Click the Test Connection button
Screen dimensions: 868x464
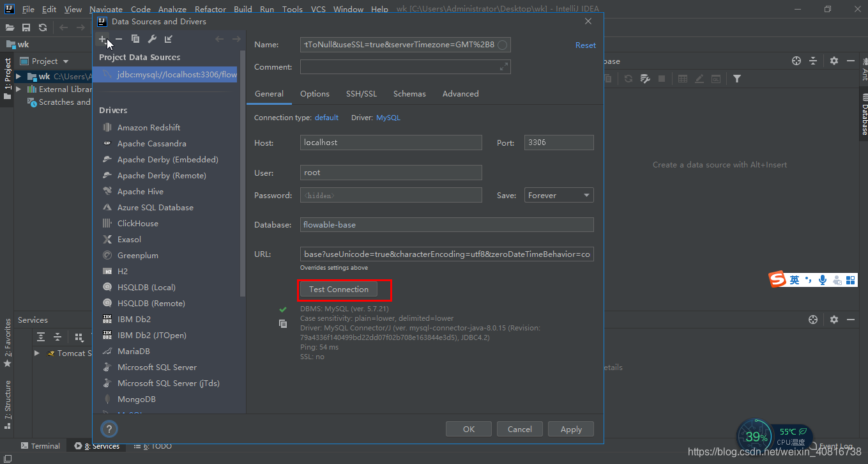coord(339,289)
